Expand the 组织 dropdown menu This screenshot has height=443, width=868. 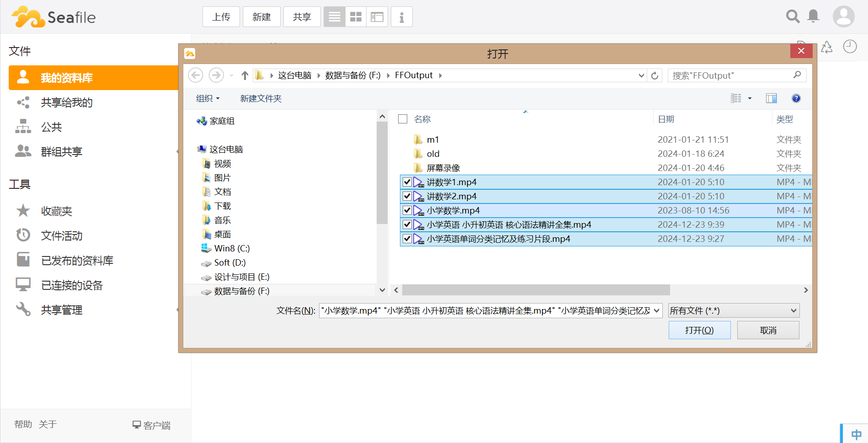pos(208,98)
